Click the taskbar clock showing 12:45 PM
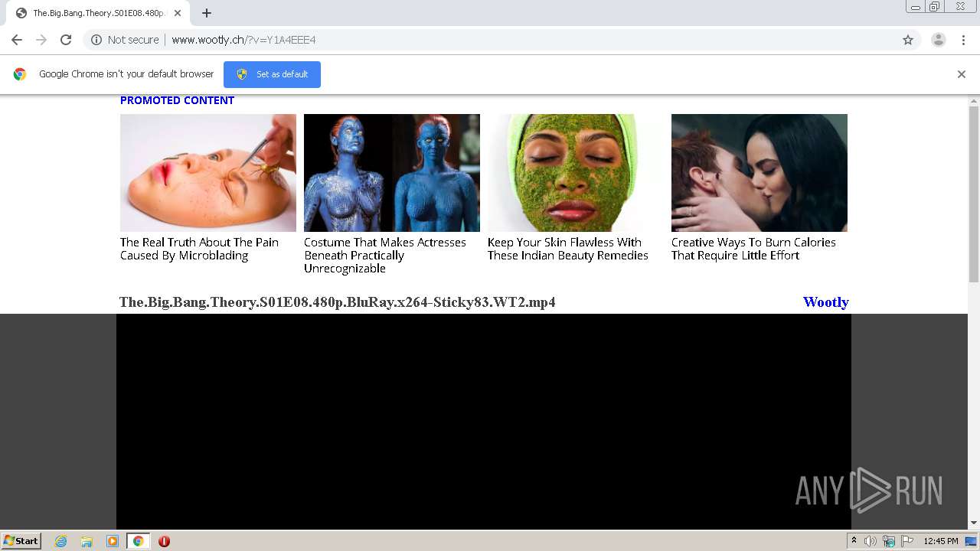The image size is (980, 551). pos(941,541)
